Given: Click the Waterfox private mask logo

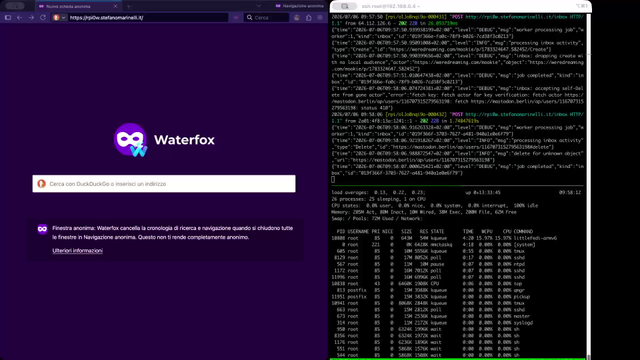Looking at the screenshot, I should point(131,140).
